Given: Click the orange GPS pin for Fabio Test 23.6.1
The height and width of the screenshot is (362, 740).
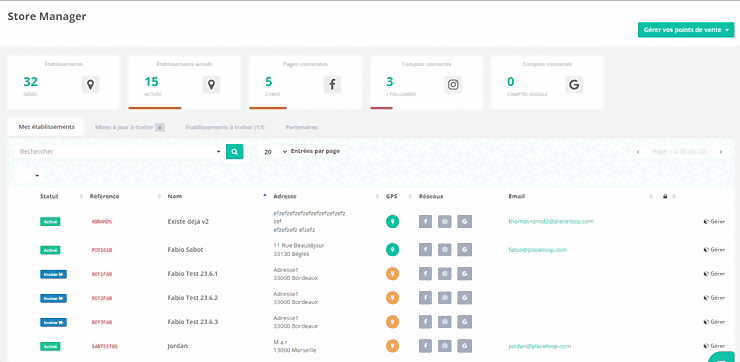Looking at the screenshot, I should click(393, 274).
